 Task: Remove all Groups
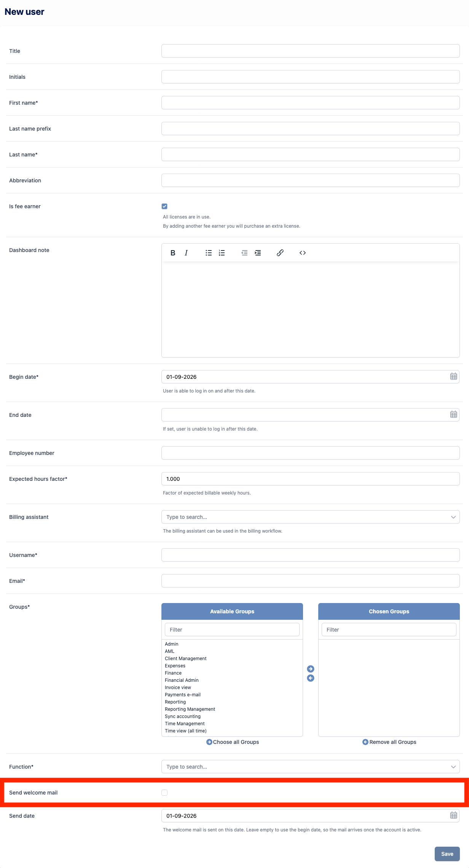tap(389, 742)
